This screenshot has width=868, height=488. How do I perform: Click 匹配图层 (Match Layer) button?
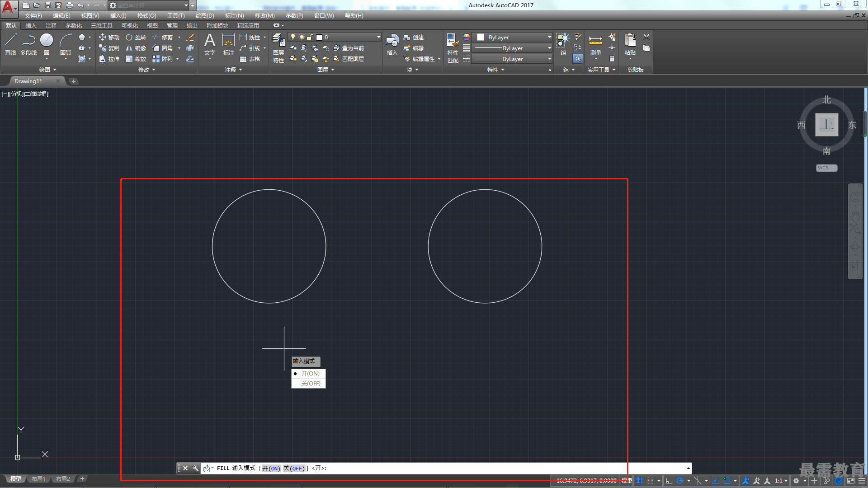click(349, 59)
